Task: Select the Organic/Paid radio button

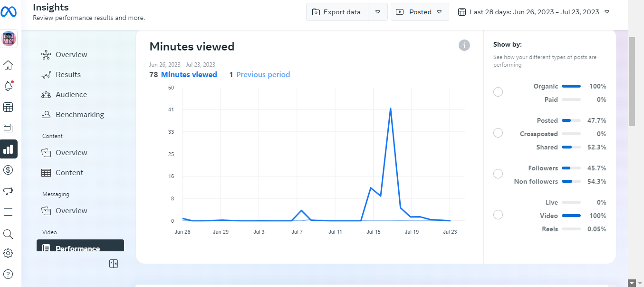Action: pos(498,92)
